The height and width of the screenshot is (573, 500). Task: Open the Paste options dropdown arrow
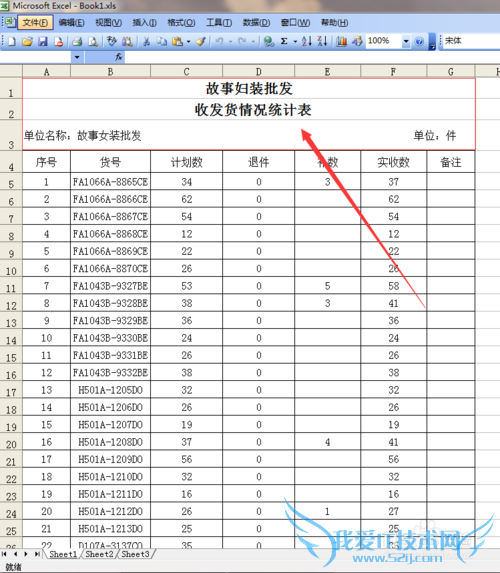click(189, 41)
